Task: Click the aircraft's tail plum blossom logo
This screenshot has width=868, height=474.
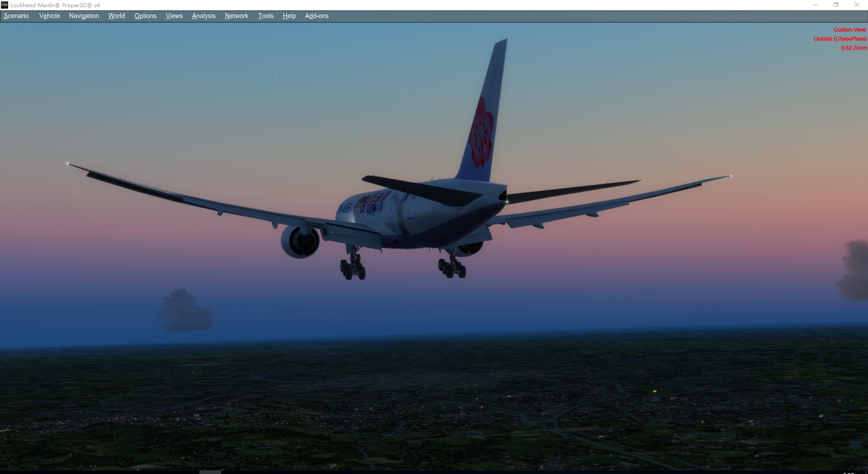Action: pyautogui.click(x=481, y=133)
